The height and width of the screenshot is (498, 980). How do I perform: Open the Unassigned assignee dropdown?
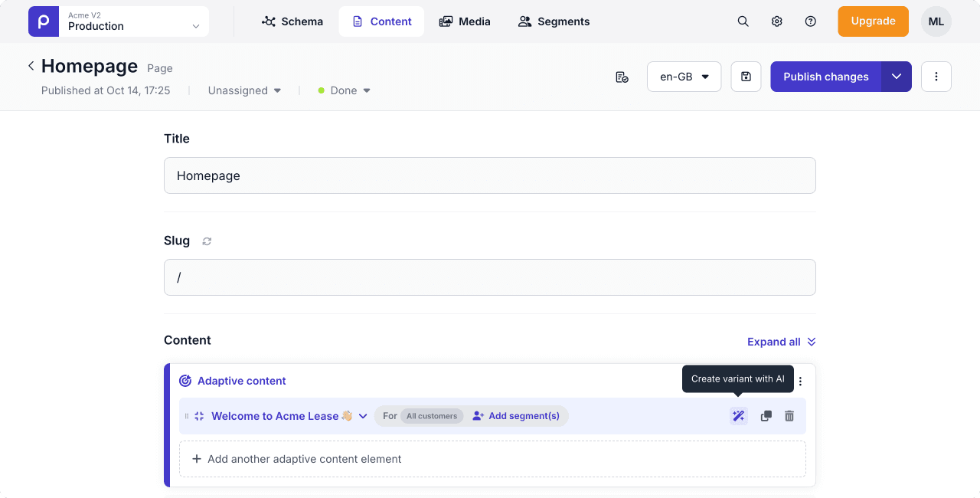(244, 90)
